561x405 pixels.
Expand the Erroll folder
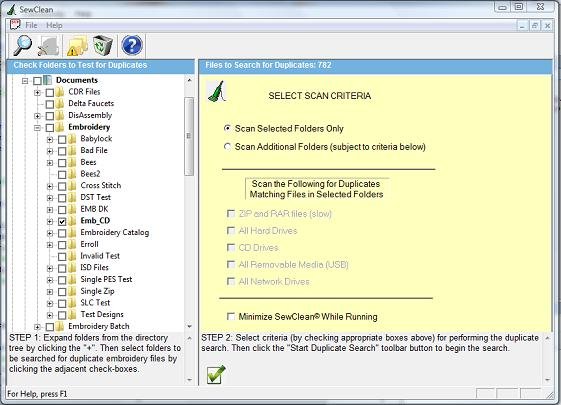click(x=50, y=245)
